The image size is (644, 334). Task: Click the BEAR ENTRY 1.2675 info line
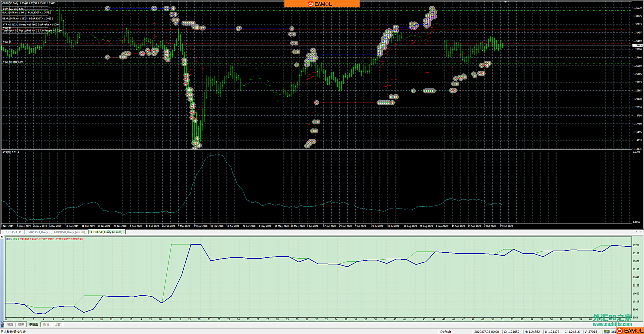[27, 18]
